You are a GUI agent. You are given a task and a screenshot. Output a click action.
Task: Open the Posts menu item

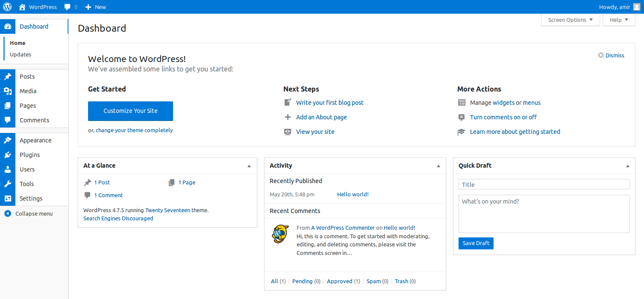34,77
